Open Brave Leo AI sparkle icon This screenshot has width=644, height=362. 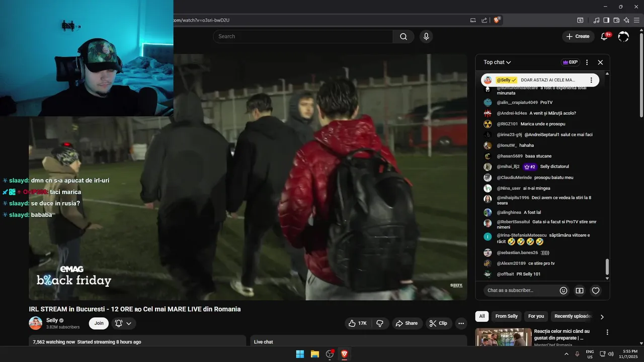[x=626, y=20]
